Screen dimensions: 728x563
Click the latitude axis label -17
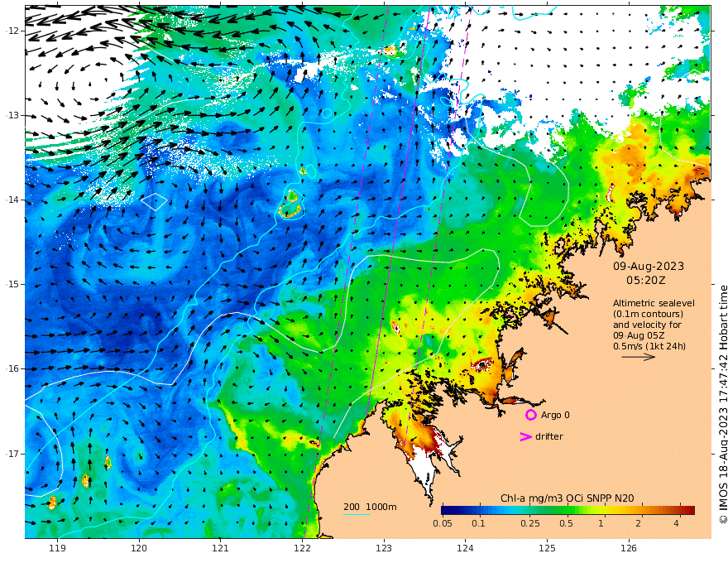(12, 454)
